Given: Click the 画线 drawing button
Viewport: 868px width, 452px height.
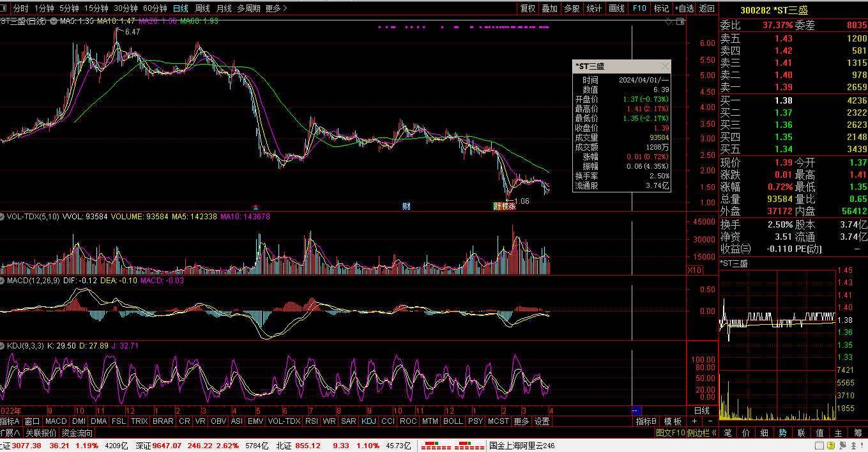Looking at the screenshot, I should click(616, 8).
